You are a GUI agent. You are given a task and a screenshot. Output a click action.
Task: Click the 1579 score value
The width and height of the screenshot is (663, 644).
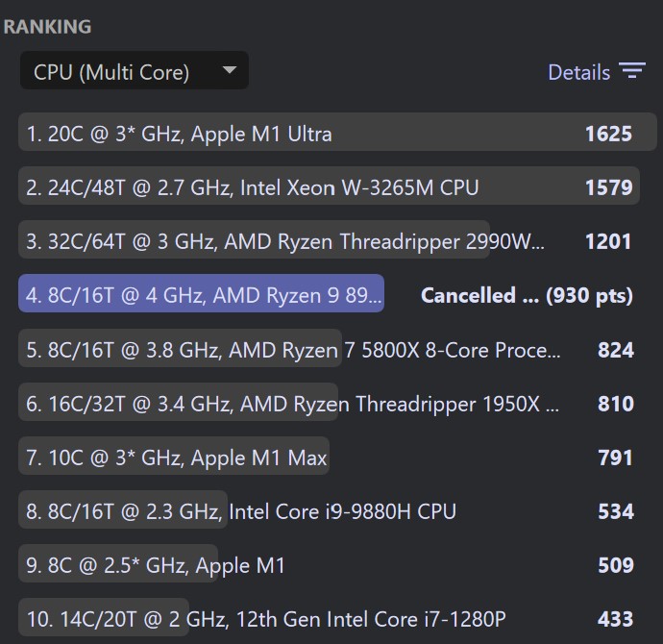point(608,187)
